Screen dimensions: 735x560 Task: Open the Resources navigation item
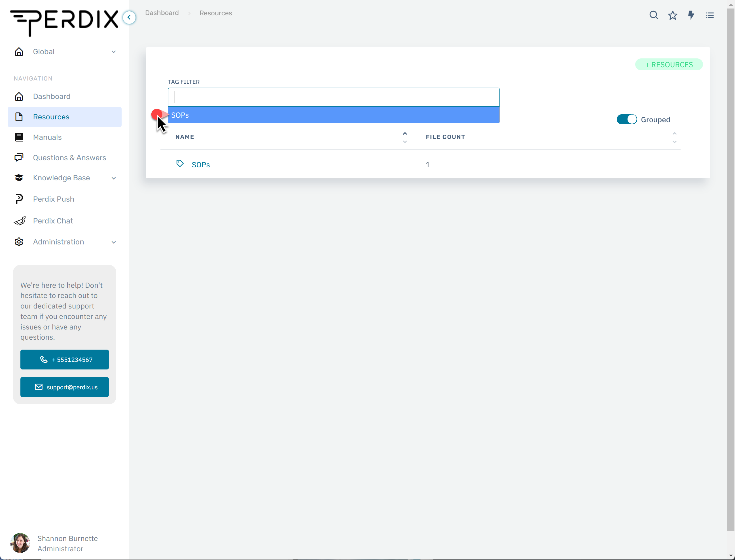[x=65, y=117]
